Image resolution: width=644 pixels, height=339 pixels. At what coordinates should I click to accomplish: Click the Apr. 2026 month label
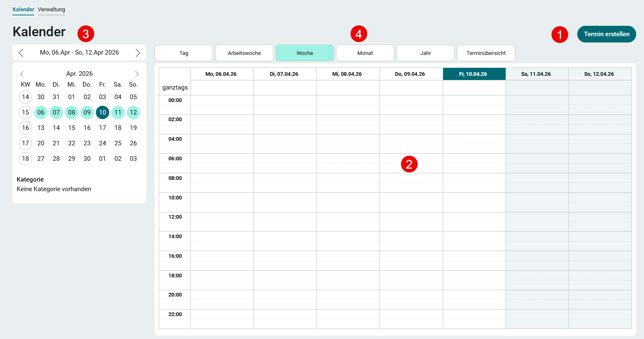coord(79,74)
